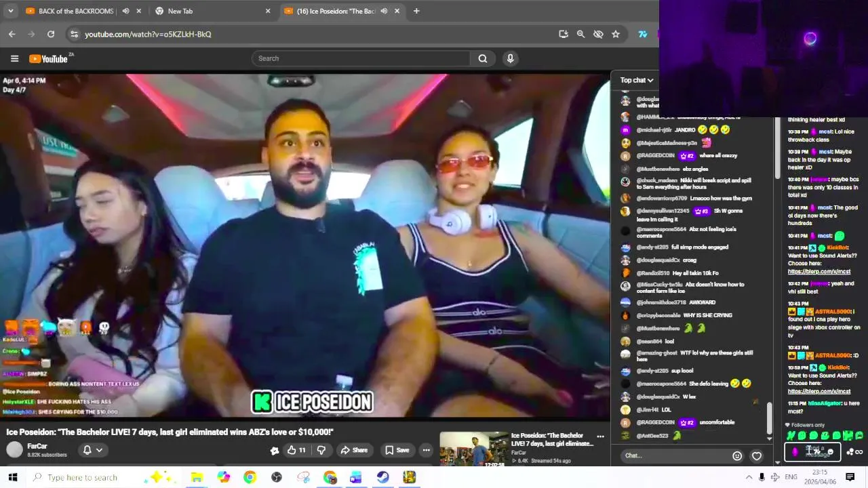Viewport: 868px width, 488px height.
Task: Open the FarCar channel name link
Action: point(37,446)
